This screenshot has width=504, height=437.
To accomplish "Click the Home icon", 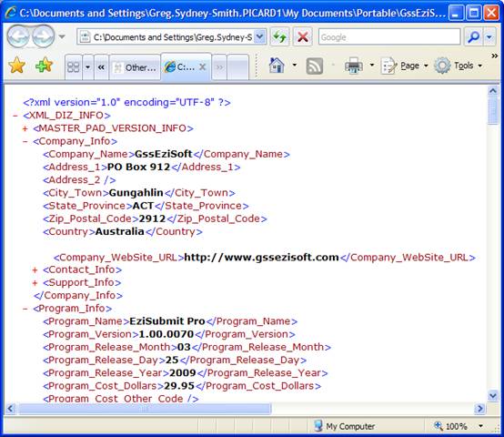I will (277, 66).
